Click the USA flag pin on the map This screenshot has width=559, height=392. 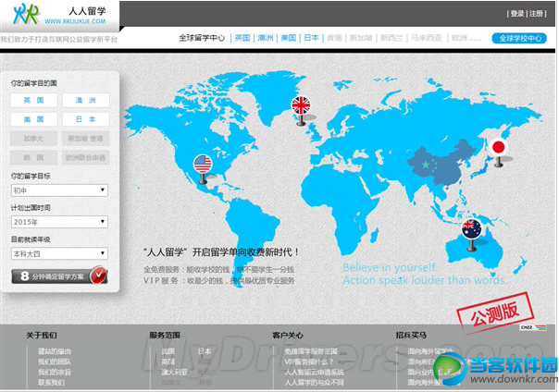[x=203, y=168]
